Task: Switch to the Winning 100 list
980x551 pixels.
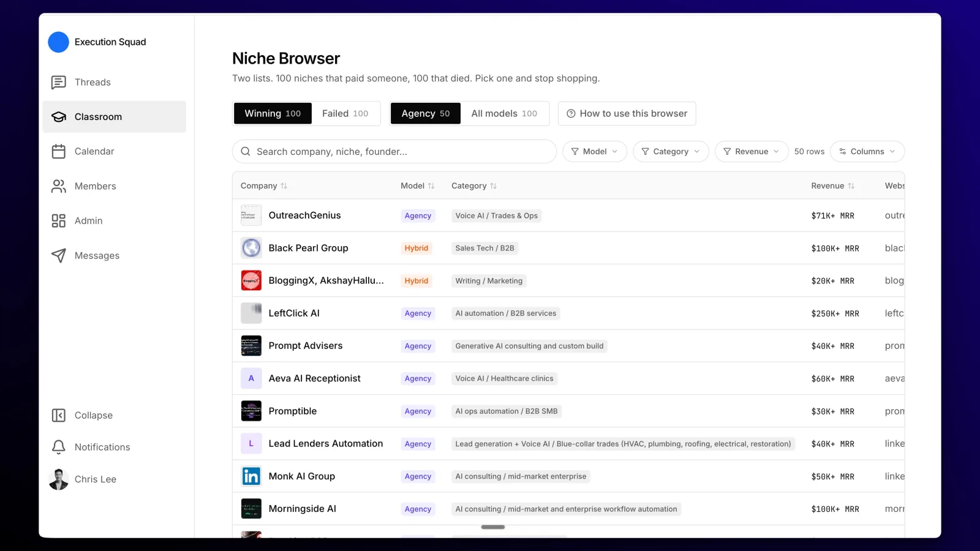Action: [x=273, y=113]
